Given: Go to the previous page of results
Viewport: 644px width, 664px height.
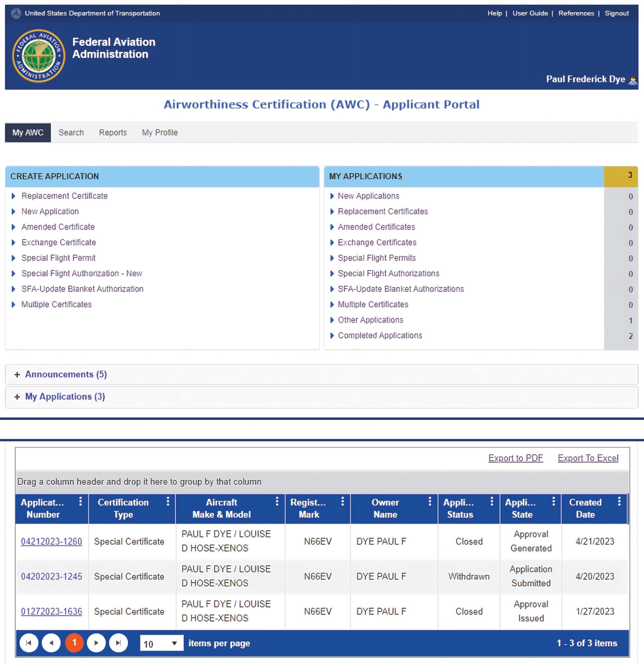Looking at the screenshot, I should point(51,643).
